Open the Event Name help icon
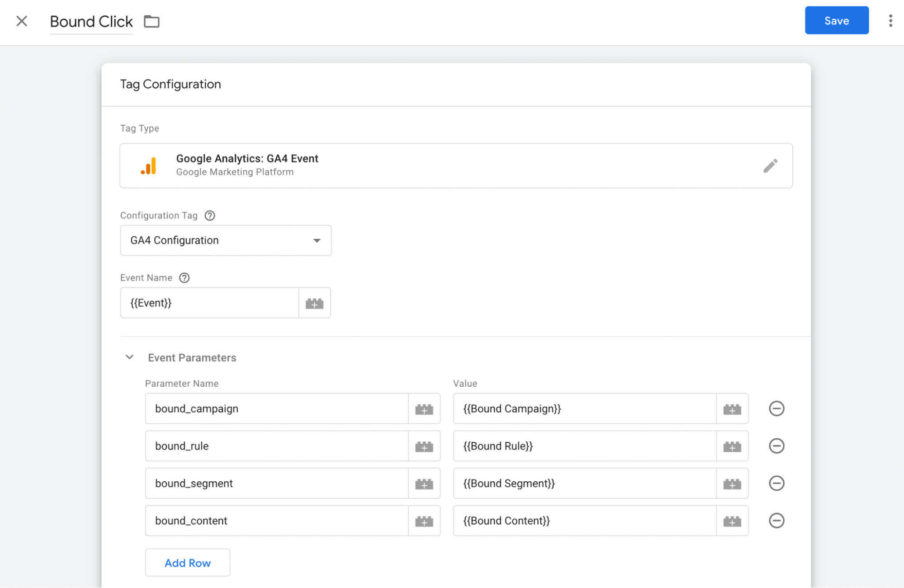Screen dimensions: 904x588 [185, 278]
